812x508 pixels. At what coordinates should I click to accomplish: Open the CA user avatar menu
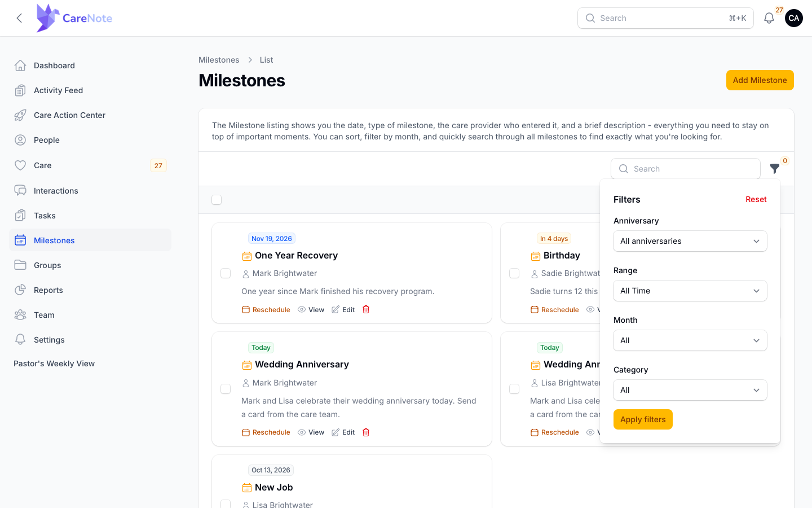[x=794, y=18]
